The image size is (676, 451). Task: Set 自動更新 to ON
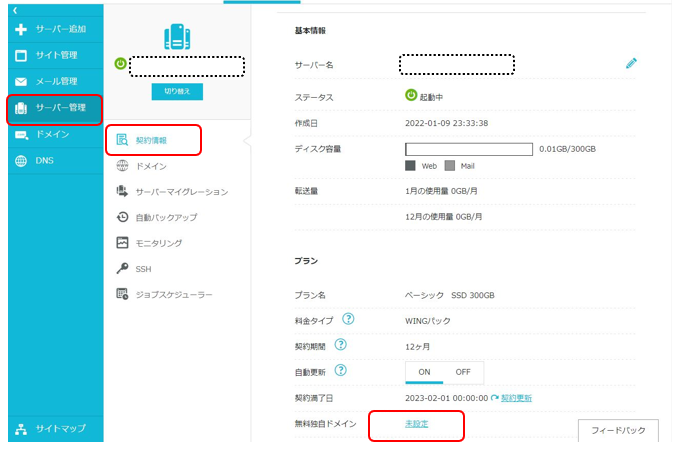tap(424, 372)
